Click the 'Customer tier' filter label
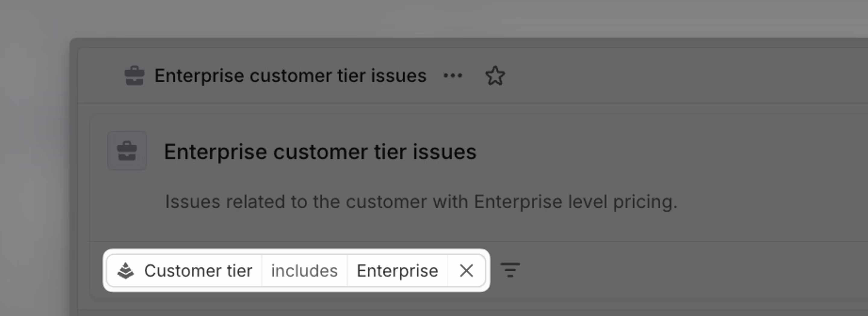Viewport: 868px width, 316px height. (x=198, y=271)
